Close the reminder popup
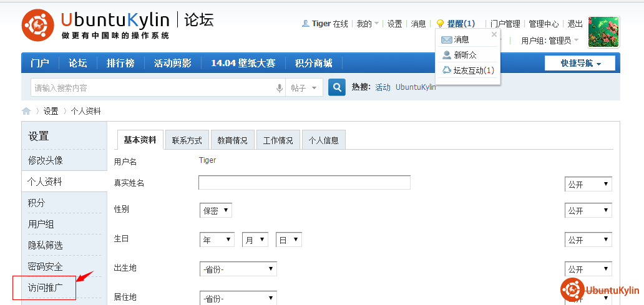This screenshot has width=644, height=305. (x=494, y=35)
